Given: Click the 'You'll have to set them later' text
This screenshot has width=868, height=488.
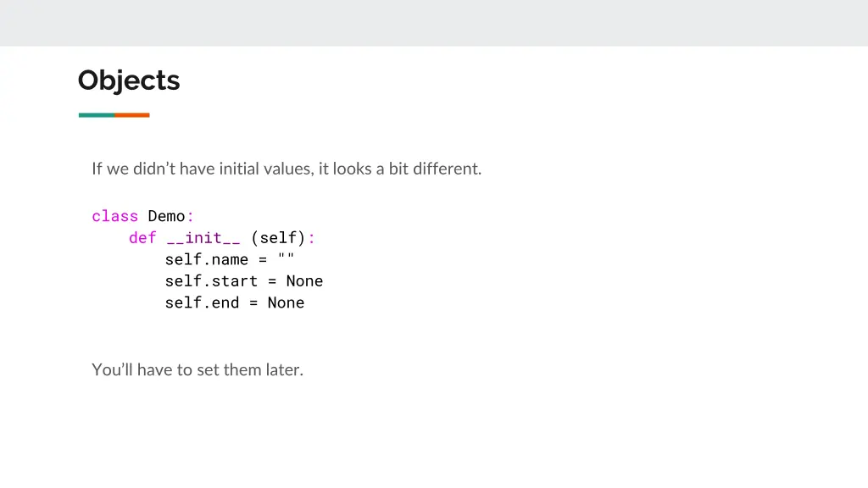Looking at the screenshot, I should point(198,369).
